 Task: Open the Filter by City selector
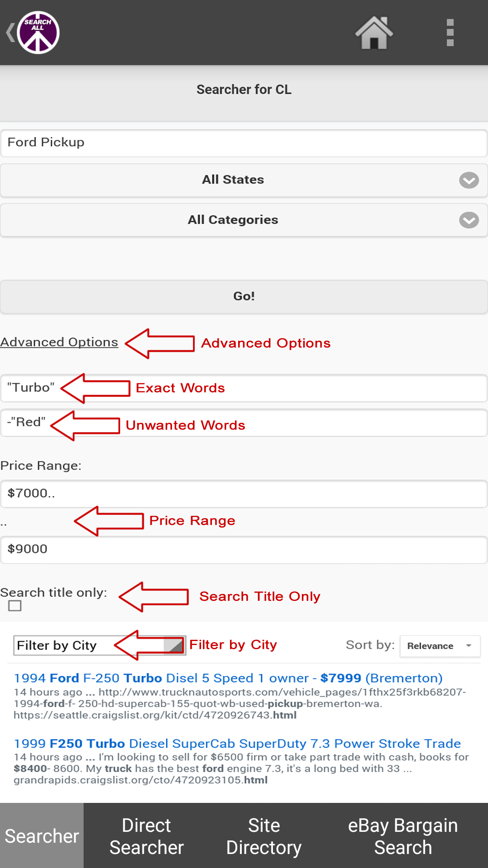(x=99, y=646)
